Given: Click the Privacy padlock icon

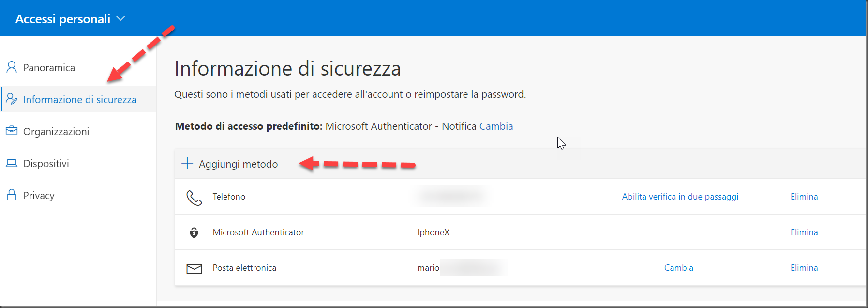Looking at the screenshot, I should 12,195.
